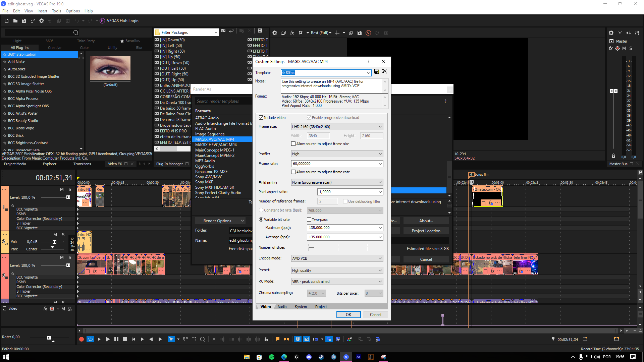Open video preview properties gear icon

tap(275, 33)
